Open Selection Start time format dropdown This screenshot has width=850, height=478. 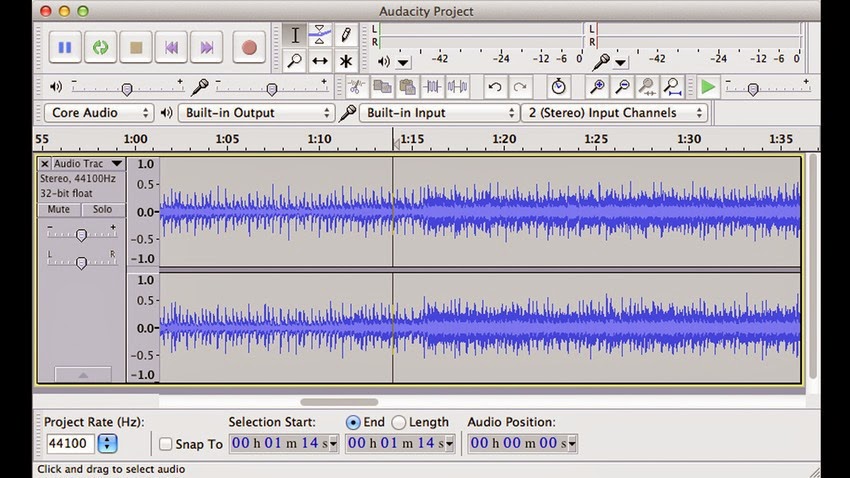[x=333, y=444]
